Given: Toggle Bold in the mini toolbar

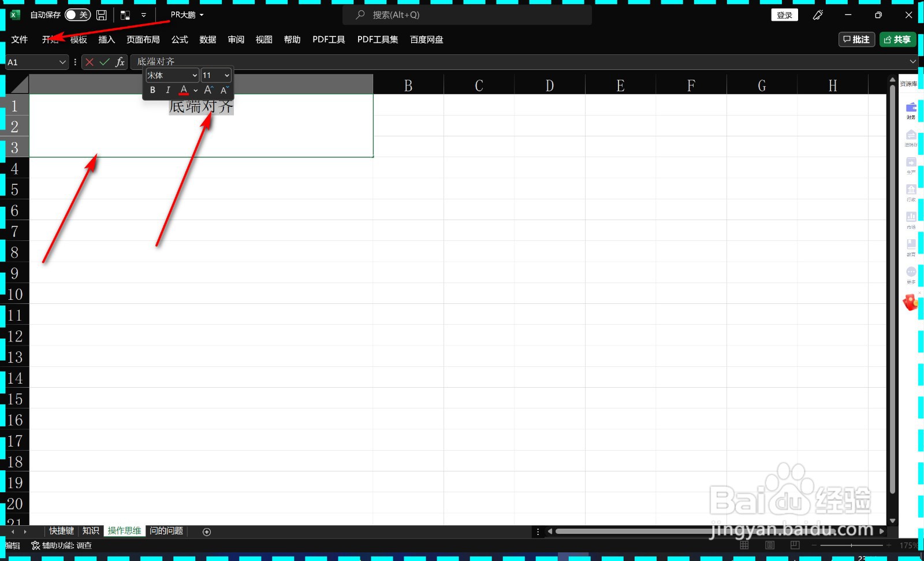Looking at the screenshot, I should pyautogui.click(x=152, y=90).
